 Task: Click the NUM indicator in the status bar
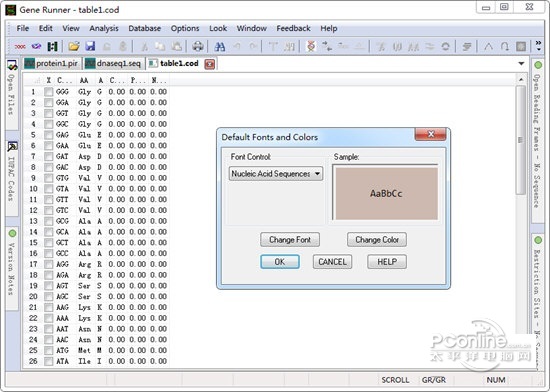(x=496, y=380)
